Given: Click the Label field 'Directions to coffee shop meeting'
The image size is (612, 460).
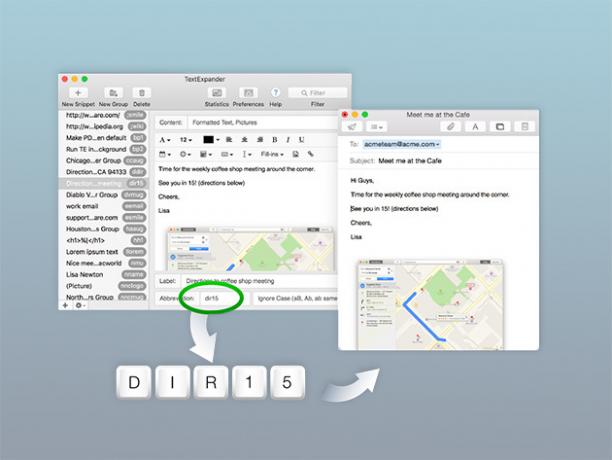Looking at the screenshot, I should (259, 281).
